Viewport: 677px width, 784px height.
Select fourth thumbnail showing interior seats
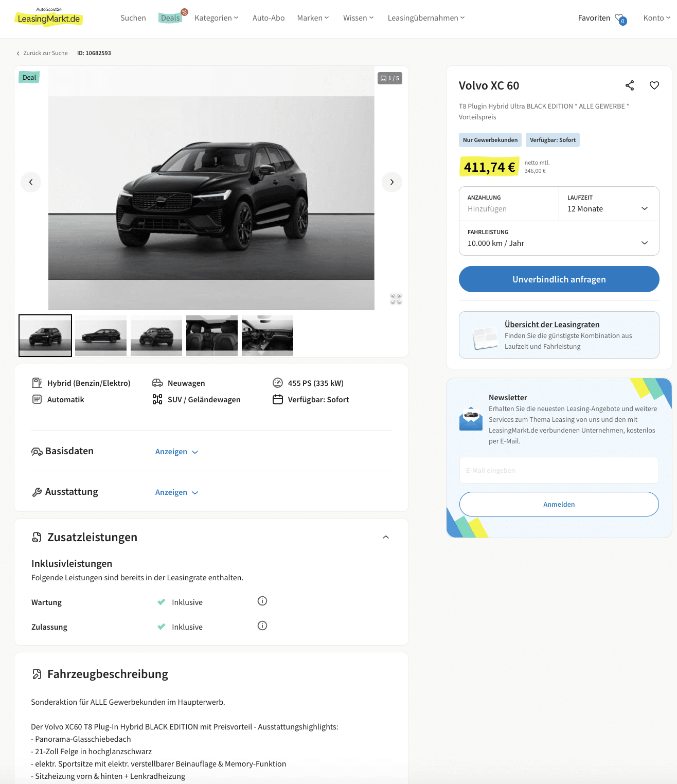[x=212, y=335]
